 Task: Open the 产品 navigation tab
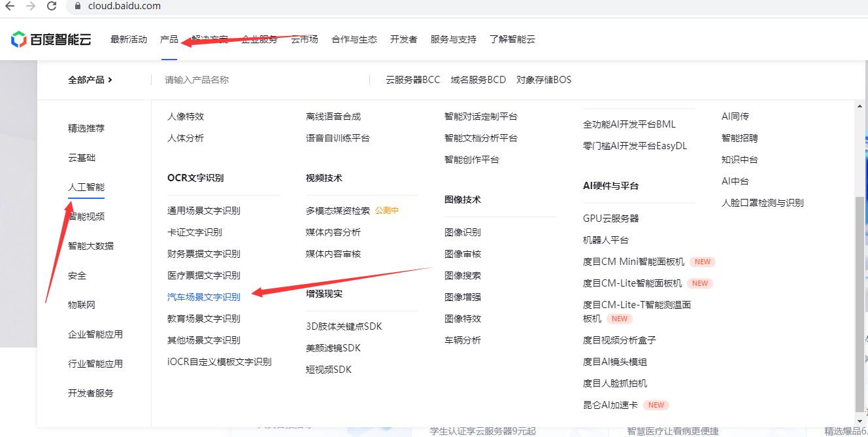(169, 39)
